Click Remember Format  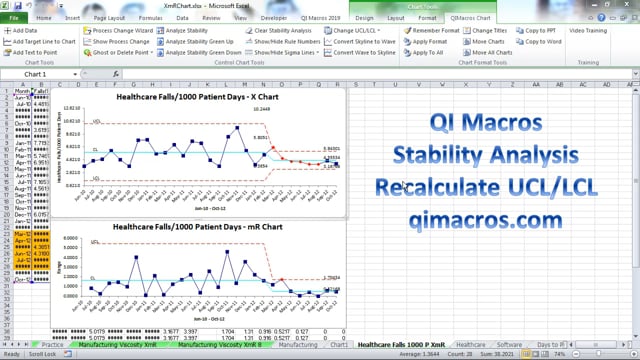tap(431, 31)
